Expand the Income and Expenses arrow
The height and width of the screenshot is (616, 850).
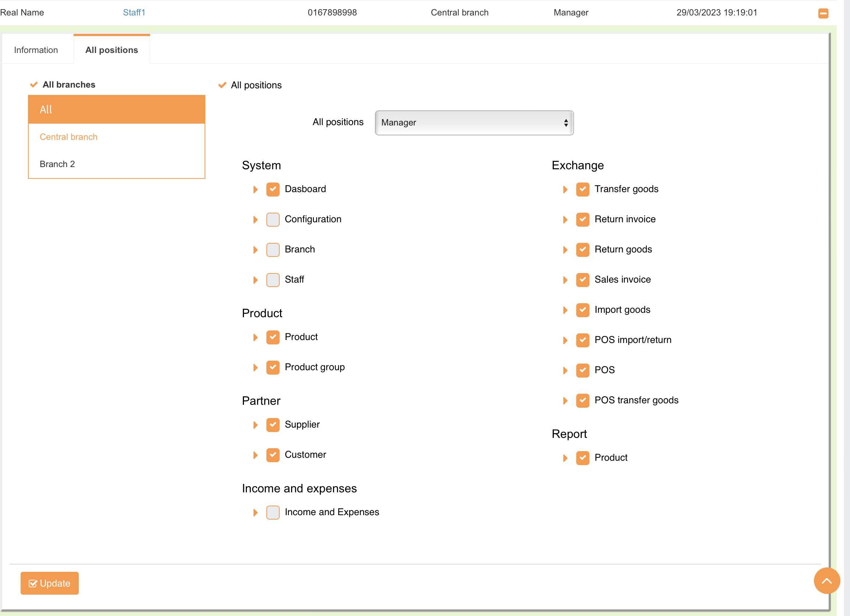pyautogui.click(x=256, y=512)
